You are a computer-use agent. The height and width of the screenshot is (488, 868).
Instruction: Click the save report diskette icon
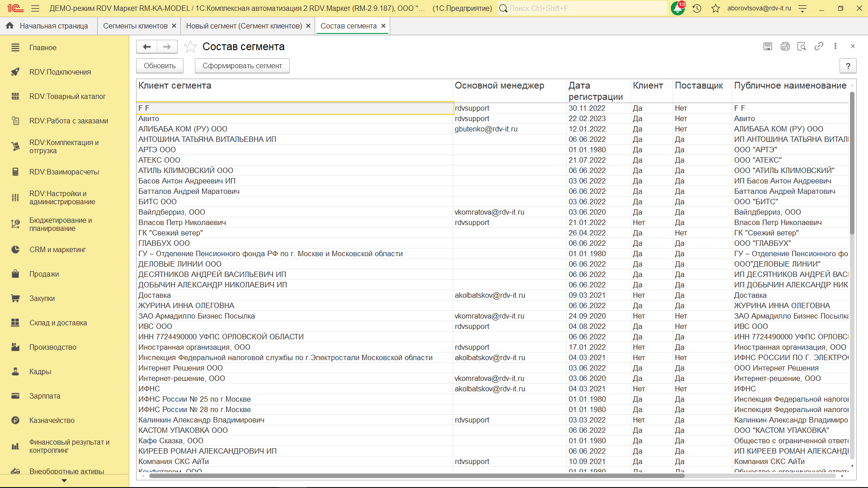768,46
